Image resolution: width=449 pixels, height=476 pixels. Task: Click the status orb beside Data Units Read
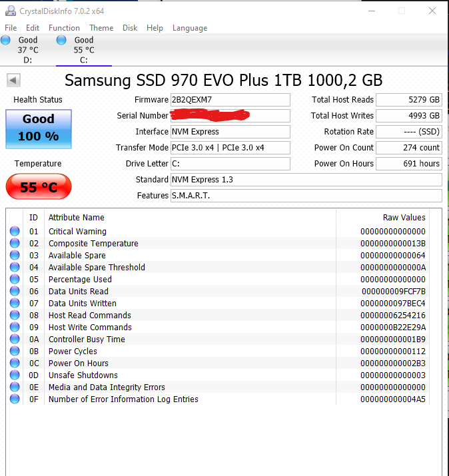(x=15, y=291)
